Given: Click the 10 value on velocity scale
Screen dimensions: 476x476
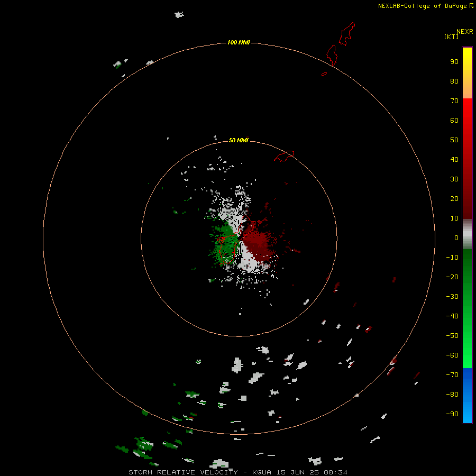Looking at the screenshot, I should (x=454, y=218).
